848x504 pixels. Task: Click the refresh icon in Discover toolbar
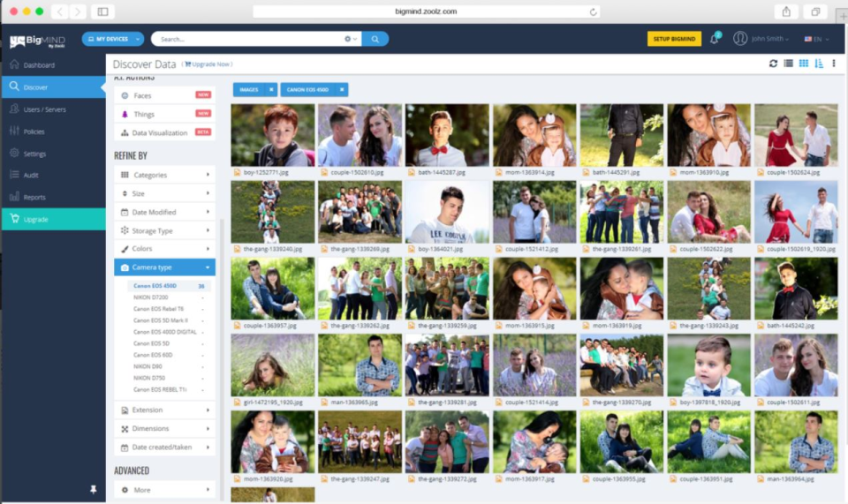773,64
